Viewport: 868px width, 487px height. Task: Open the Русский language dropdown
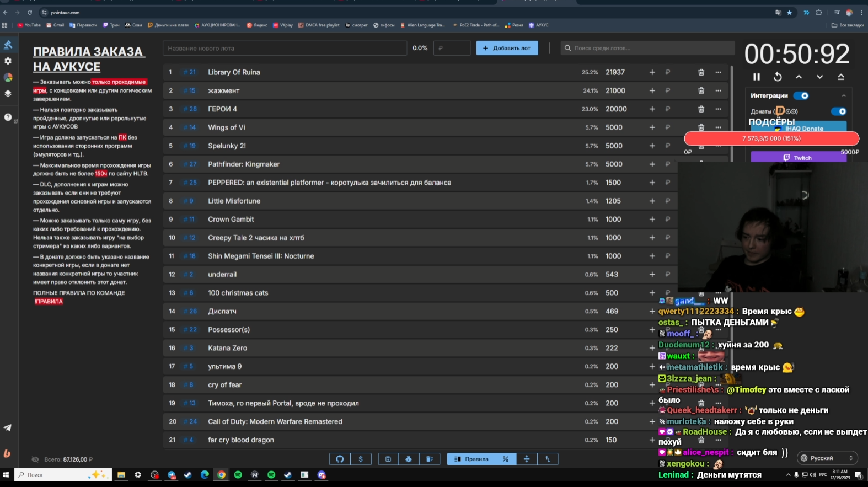coord(827,458)
